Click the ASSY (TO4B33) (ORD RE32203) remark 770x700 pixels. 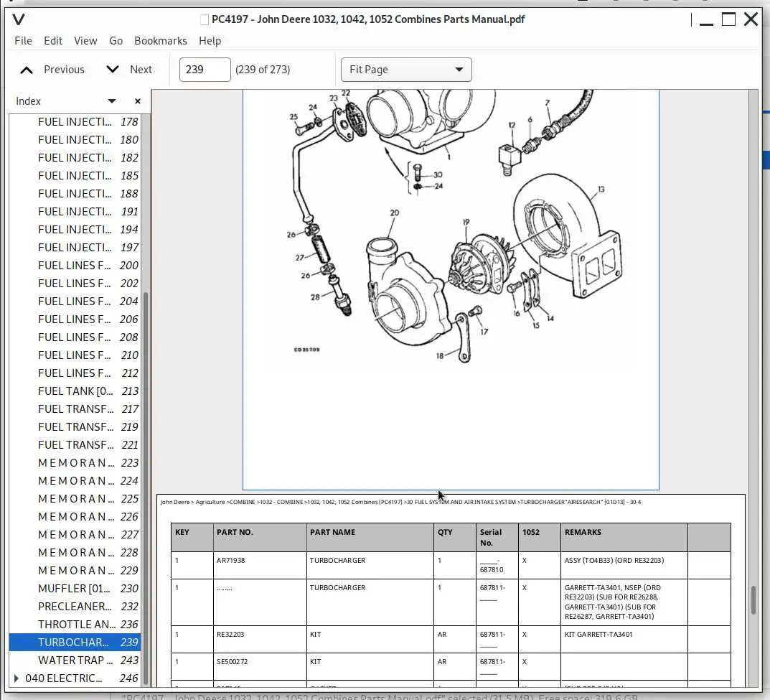click(x=614, y=561)
